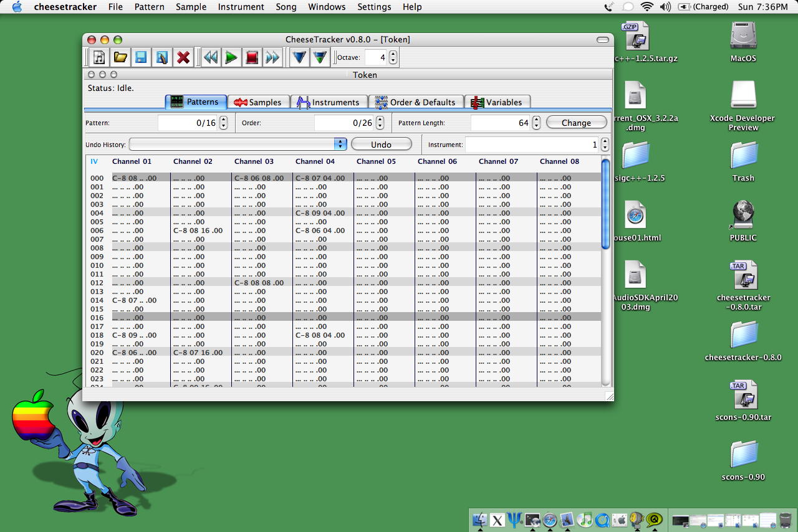Click the blue-green triangle toolbar icon
This screenshot has width=798, height=532.
(320, 57)
